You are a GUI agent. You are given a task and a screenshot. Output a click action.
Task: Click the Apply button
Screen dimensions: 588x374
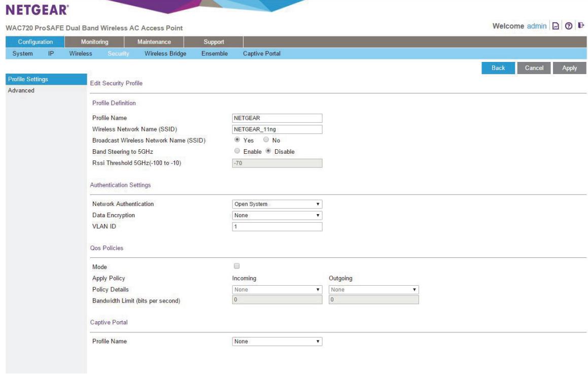pos(569,68)
